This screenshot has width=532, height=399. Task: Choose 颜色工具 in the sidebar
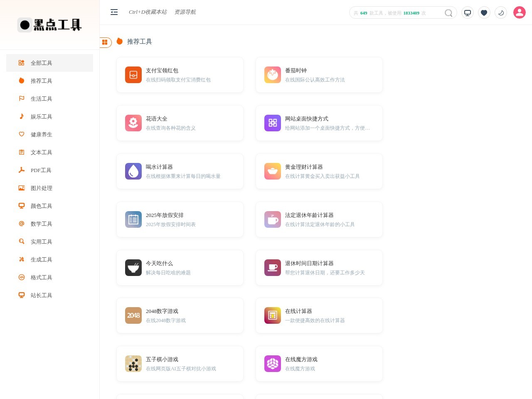click(x=49, y=206)
